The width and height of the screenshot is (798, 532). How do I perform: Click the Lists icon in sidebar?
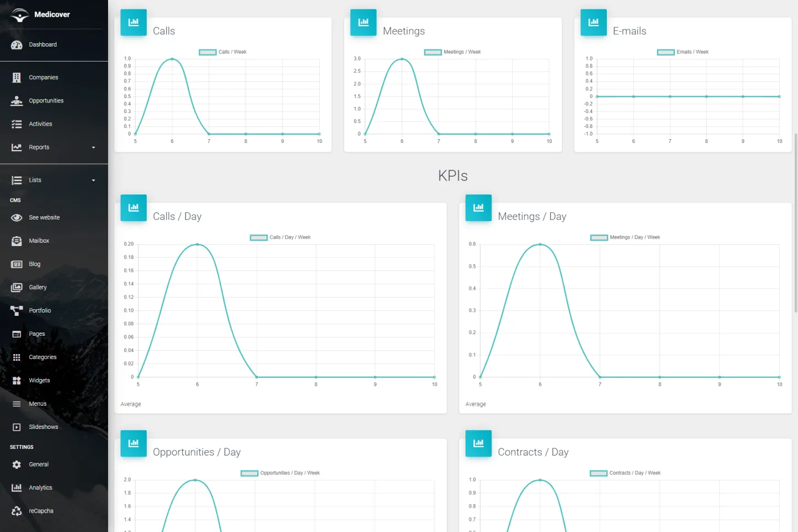(17, 180)
